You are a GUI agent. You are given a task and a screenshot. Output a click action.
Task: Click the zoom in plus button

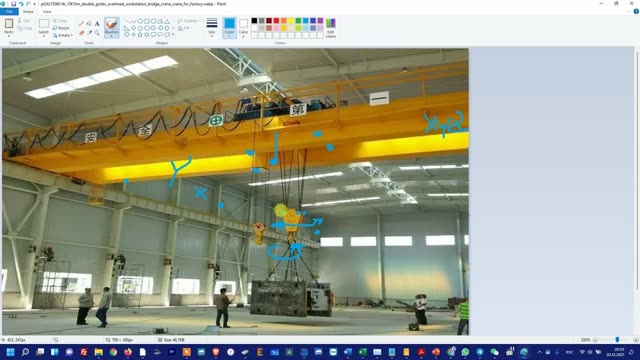pyautogui.click(x=636, y=340)
